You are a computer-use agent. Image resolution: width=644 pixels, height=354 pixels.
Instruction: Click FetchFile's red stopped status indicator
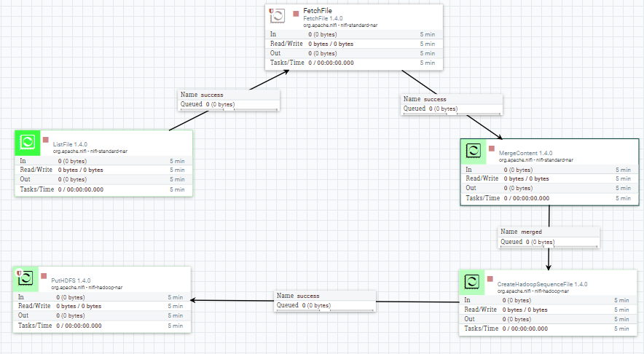point(296,14)
